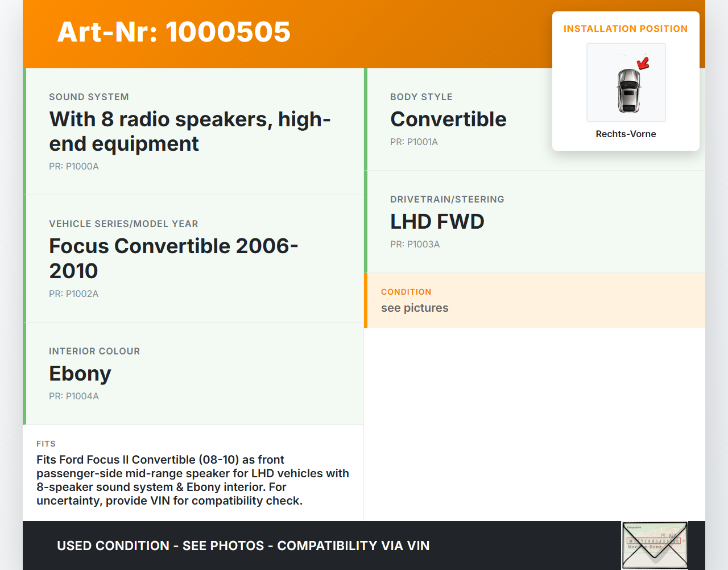Select the Art-Nr 1000505 heading
This screenshot has width=728, height=570.
[x=173, y=32]
